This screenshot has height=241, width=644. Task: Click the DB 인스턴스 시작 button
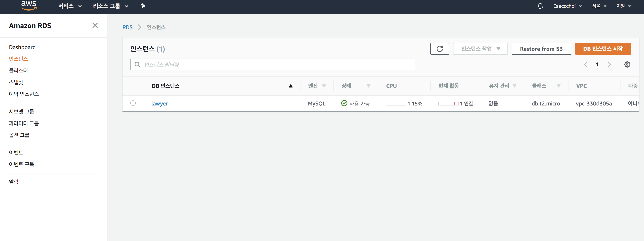click(603, 49)
